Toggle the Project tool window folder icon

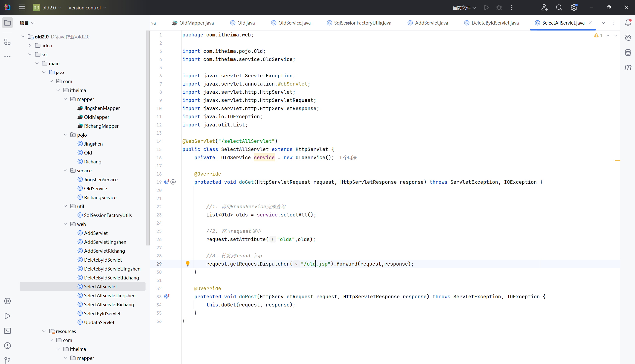[x=7, y=23]
